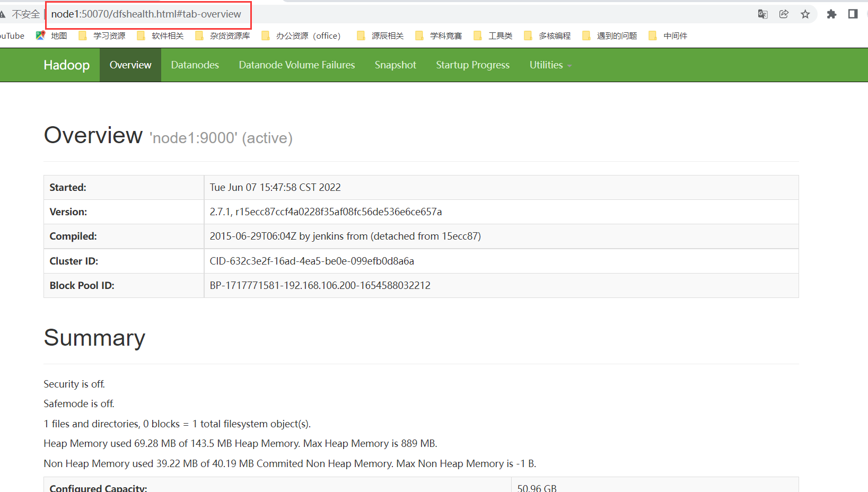Viewport: 868px width, 492px height.
Task: Click the not-secure warning icon
Action: [x=3, y=14]
